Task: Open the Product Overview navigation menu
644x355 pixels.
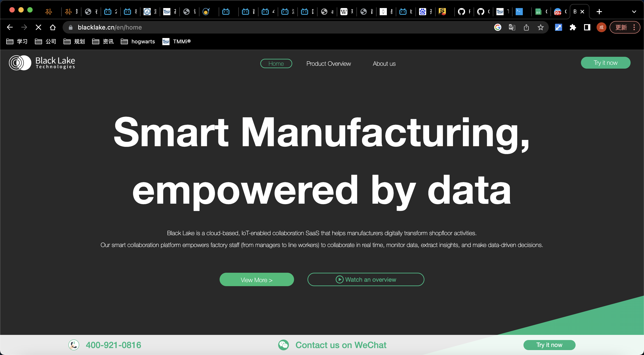Action: tap(328, 63)
